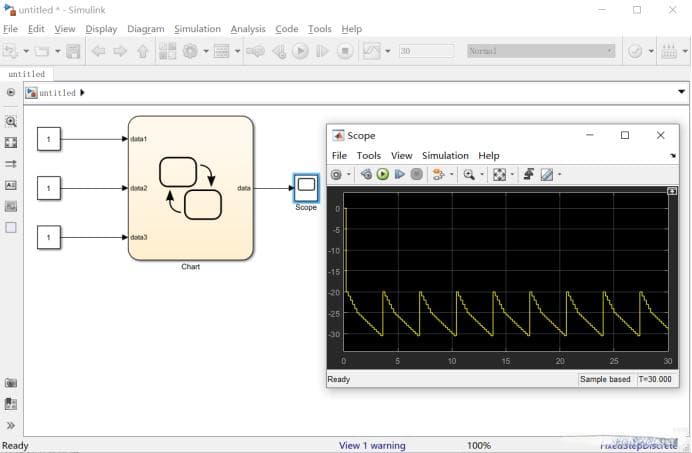This screenshot has width=692, height=453.
Task: Click the Save model icon in toolbar
Action: point(73,51)
